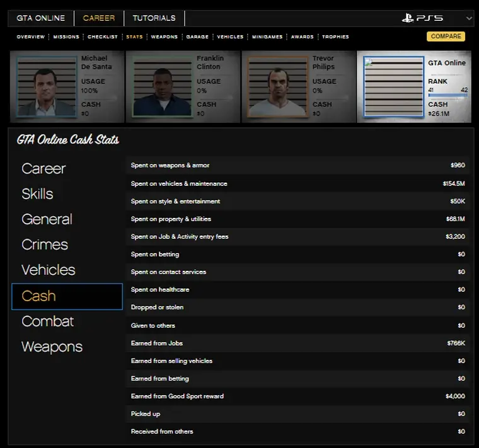Click the PS5 platform logo
This screenshot has height=448, width=479.
pos(422,18)
